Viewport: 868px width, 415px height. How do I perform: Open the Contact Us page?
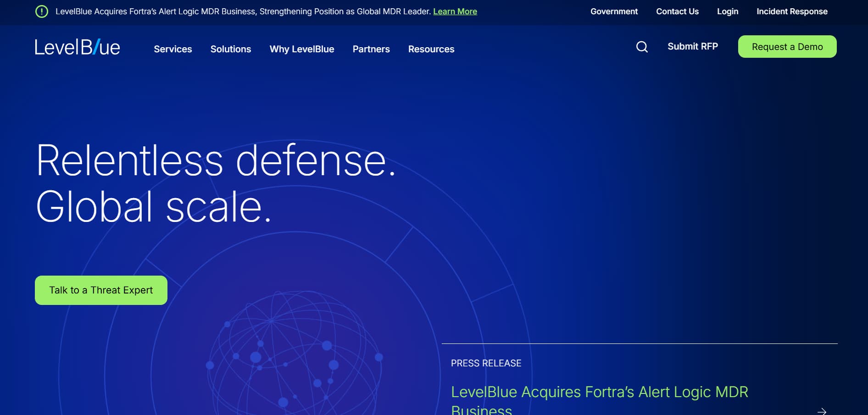(x=677, y=11)
